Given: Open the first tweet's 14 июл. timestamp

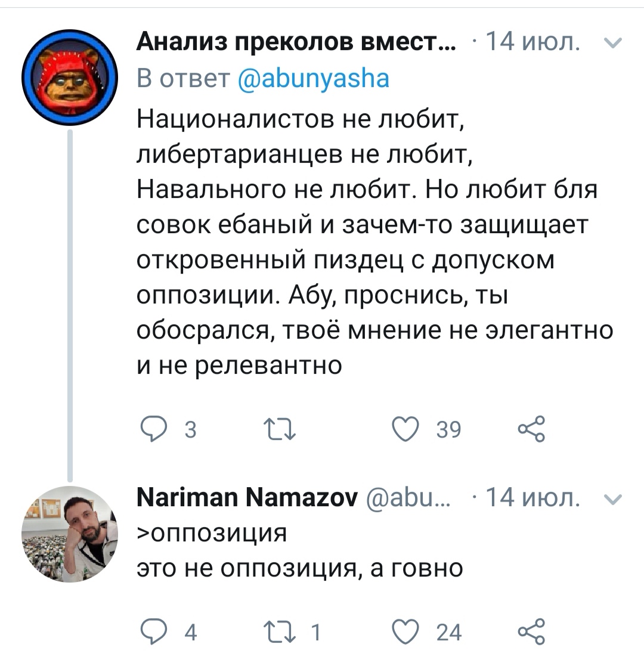Looking at the screenshot, I should 532,43.
